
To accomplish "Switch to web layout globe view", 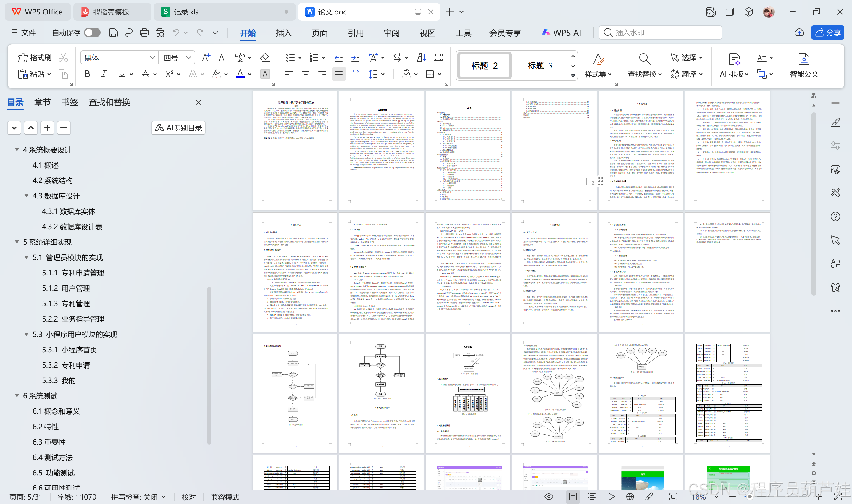I will pos(630,497).
